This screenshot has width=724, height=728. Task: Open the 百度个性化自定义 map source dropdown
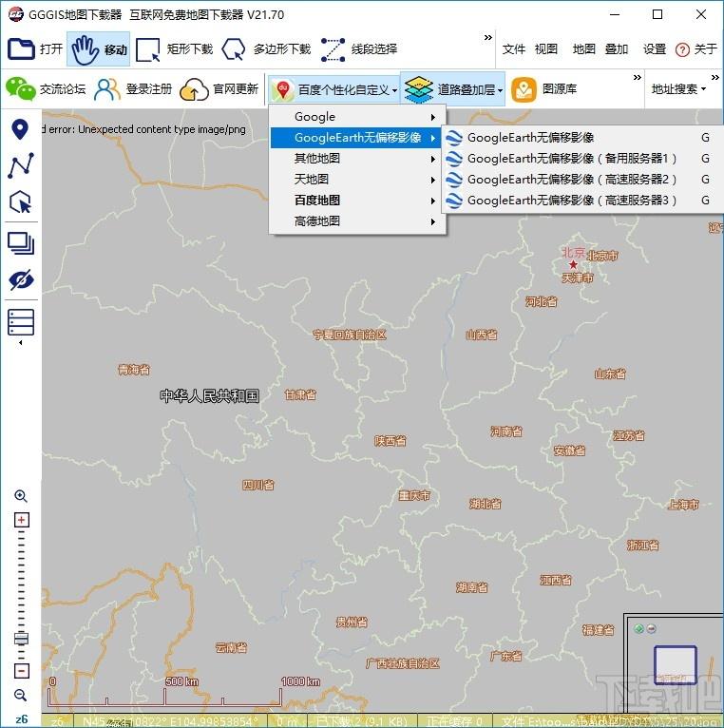pyautogui.click(x=334, y=88)
